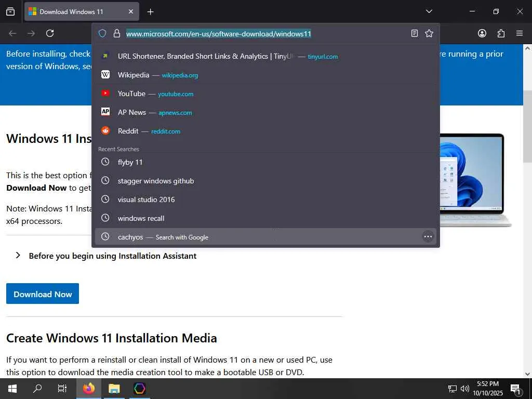Viewport: 532px width, 399px height.
Task: Open Task View on the taskbar
Action: [62, 389]
